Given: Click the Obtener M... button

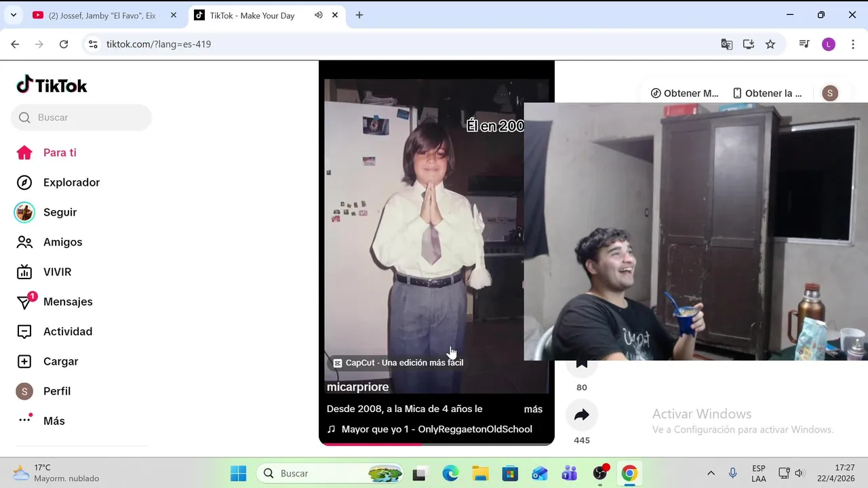Looking at the screenshot, I should coord(684,94).
